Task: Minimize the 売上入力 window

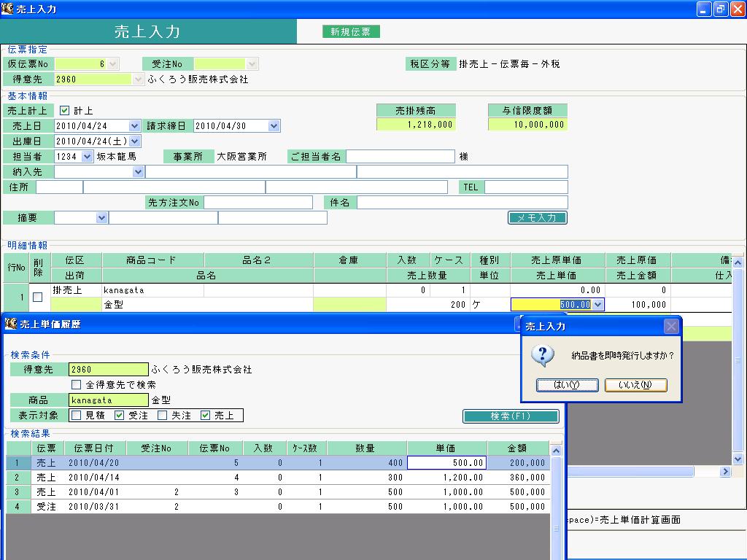Action: coord(704,9)
